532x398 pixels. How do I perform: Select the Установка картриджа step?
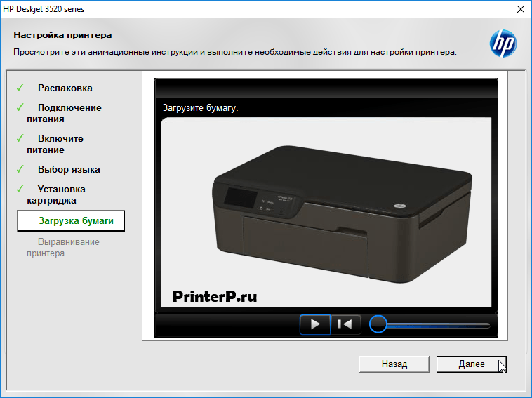(56, 194)
